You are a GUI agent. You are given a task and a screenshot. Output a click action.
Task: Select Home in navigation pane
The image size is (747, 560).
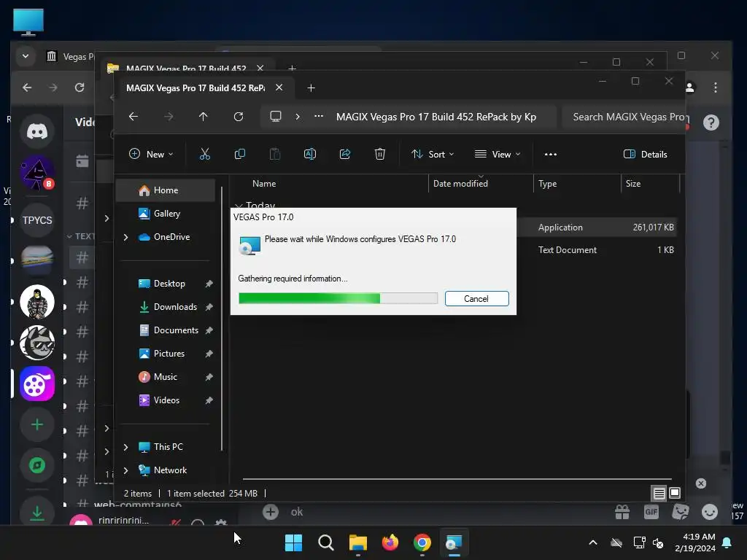coord(166,190)
